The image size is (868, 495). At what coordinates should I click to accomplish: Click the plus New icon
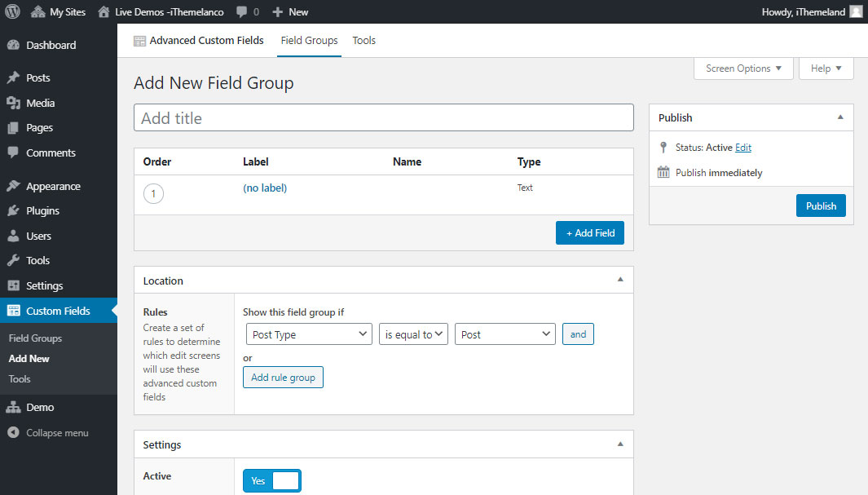(x=278, y=11)
